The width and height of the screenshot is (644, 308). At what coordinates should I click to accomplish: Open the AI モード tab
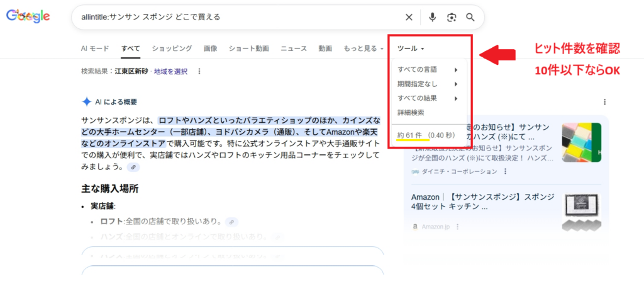click(x=95, y=48)
